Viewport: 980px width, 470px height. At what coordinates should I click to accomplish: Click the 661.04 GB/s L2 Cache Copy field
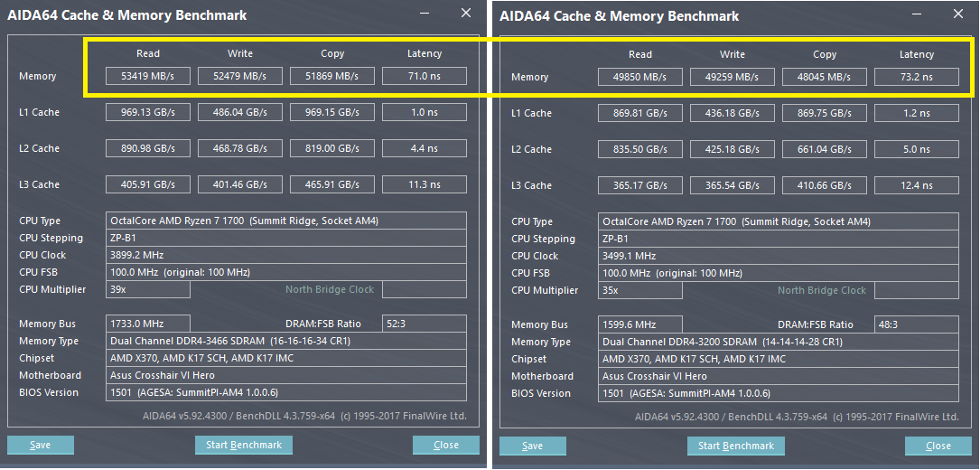tap(825, 149)
